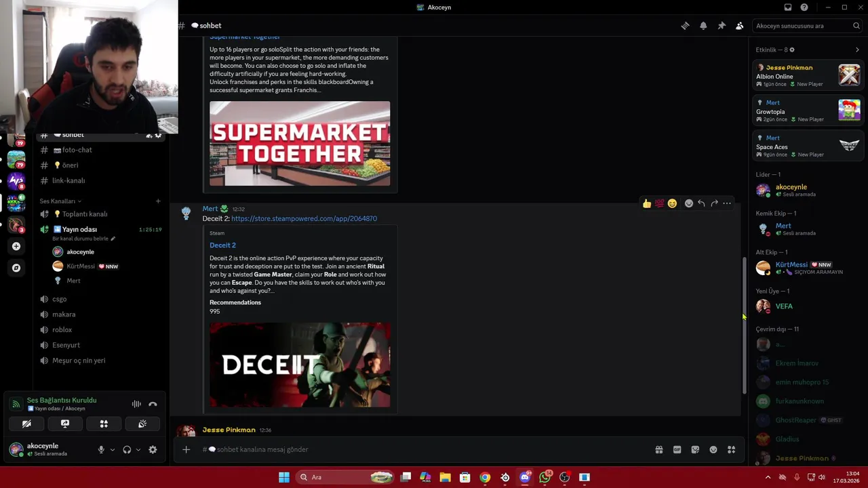Open the add a server plus button
The width and height of the screenshot is (868, 488).
(16, 246)
